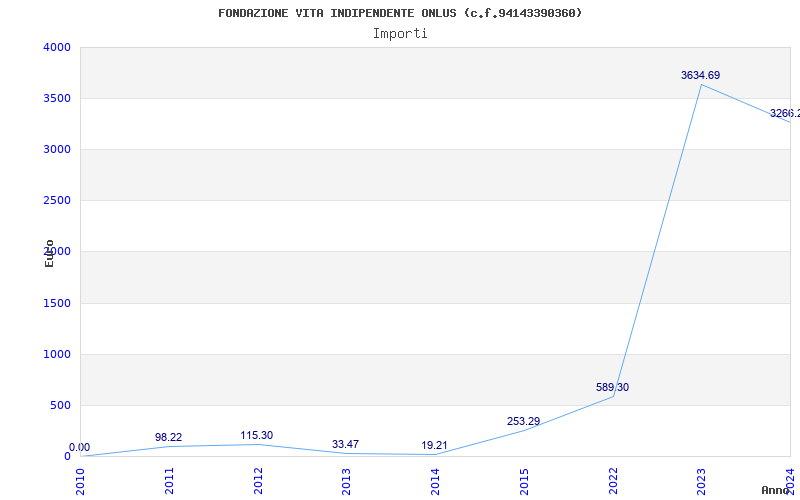The height and width of the screenshot is (500, 800).
Task: Click the 19.21 data label
Action: coord(434,445)
